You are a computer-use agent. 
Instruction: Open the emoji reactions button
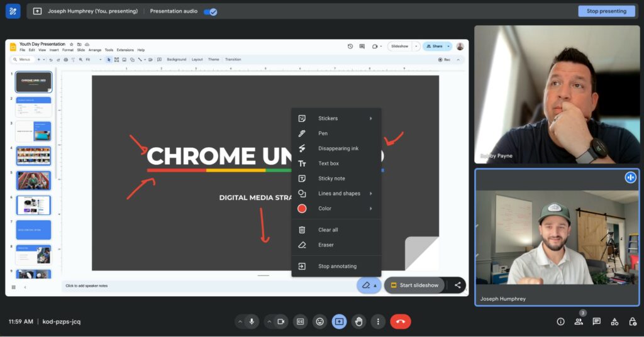coord(319,321)
